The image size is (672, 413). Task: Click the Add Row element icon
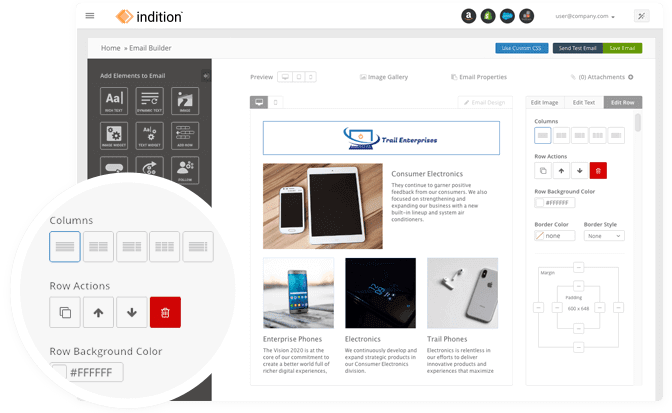(x=184, y=135)
